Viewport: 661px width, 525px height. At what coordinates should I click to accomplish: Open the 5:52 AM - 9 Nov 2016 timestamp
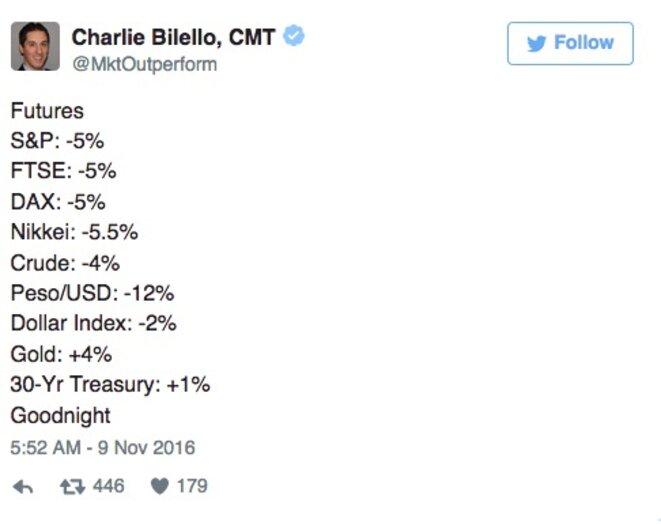pyautogui.click(x=103, y=447)
